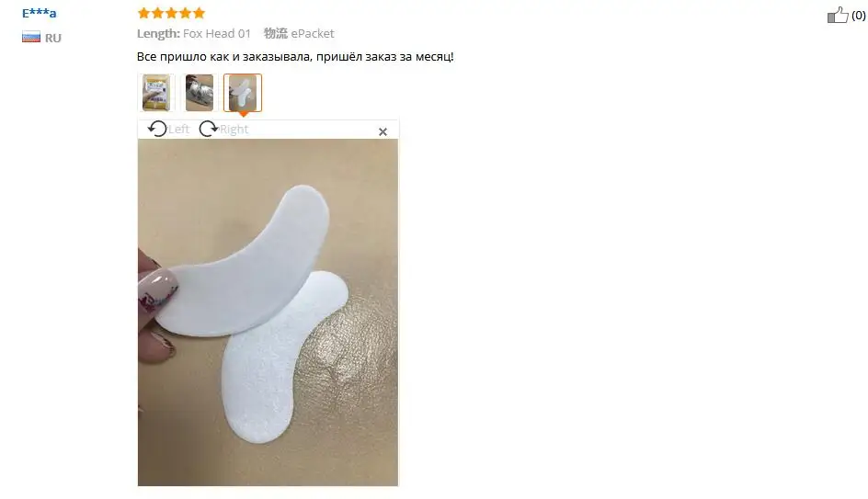This screenshot has height=499, width=868.
Task: Open the silver foil pack thumbnail
Action: pyautogui.click(x=200, y=93)
